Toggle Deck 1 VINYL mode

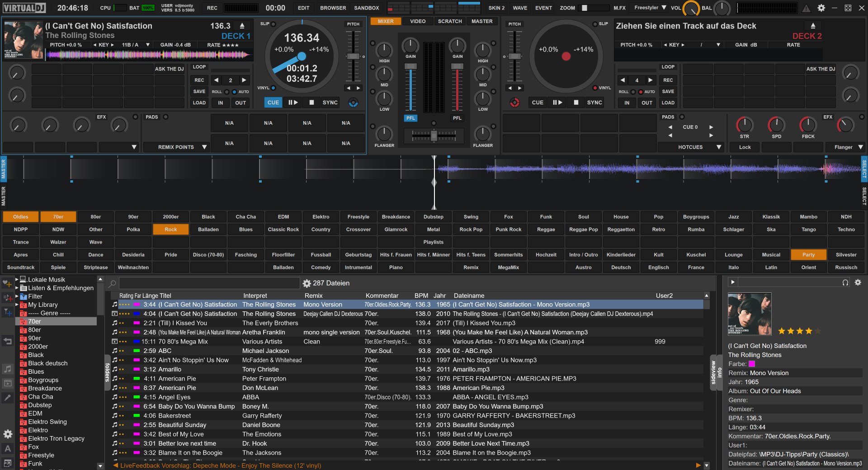273,88
